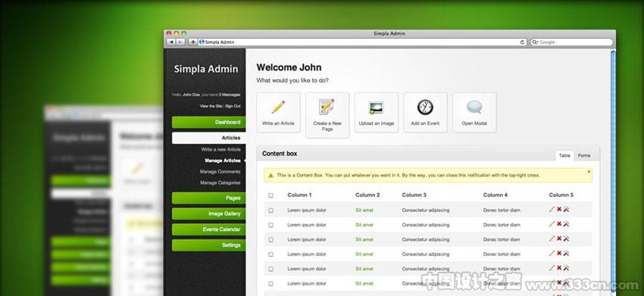Check the fourth table row's checkbox

[x=270, y=254]
